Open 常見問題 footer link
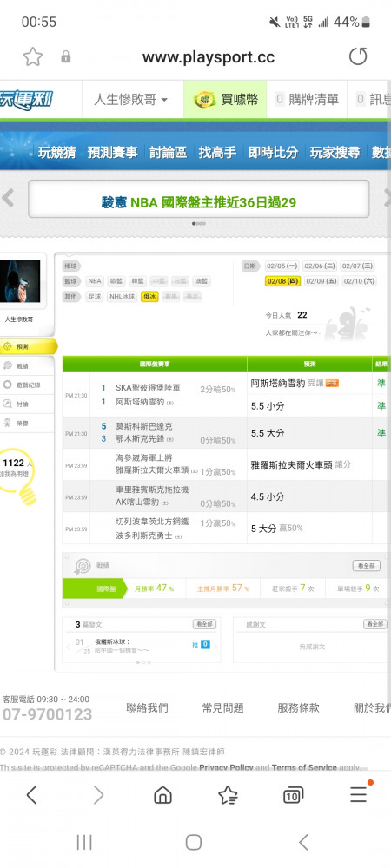This screenshot has height=868, width=391. tap(222, 707)
